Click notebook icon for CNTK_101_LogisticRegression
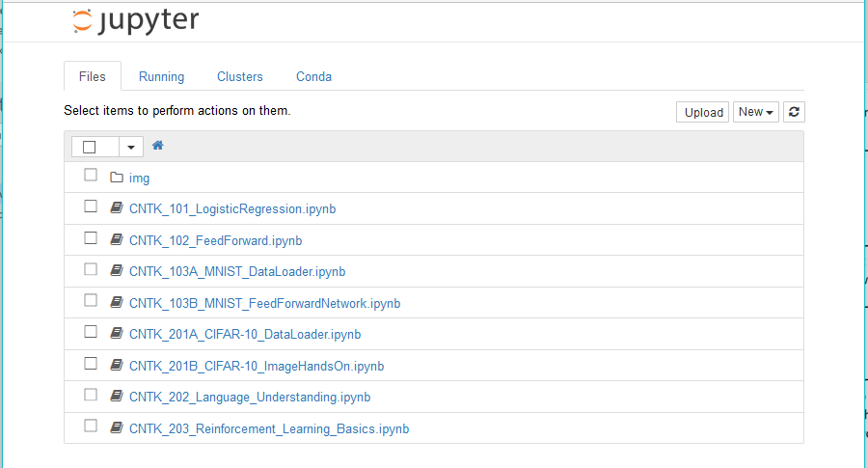 click(x=117, y=208)
